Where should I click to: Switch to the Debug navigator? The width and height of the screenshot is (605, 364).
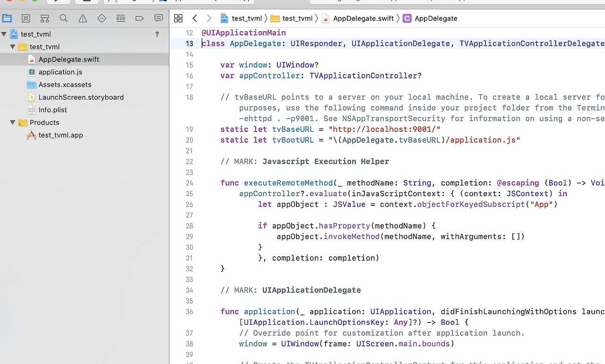click(x=121, y=18)
